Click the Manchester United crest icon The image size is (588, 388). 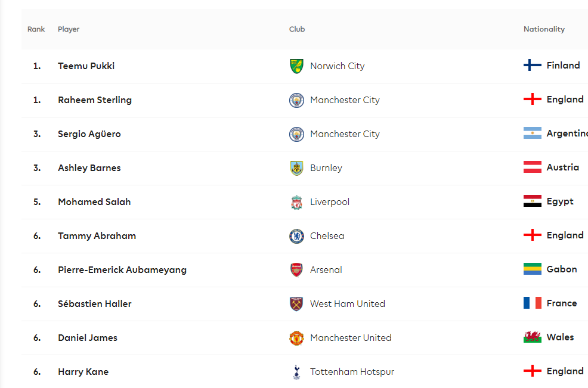pos(296,338)
